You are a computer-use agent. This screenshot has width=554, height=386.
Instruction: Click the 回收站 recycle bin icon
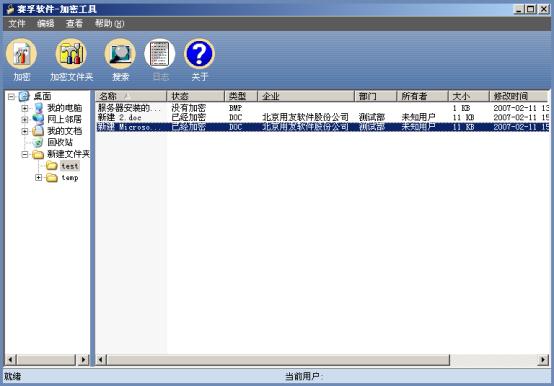pyautogui.click(x=38, y=143)
